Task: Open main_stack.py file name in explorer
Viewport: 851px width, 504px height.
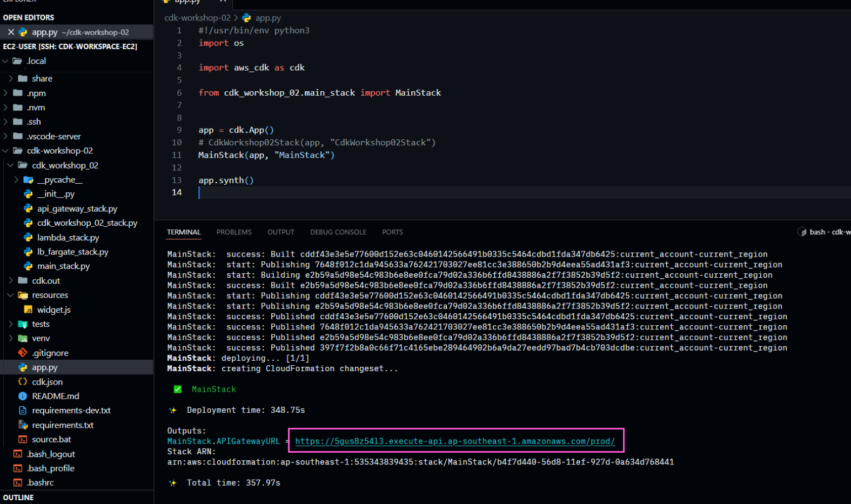Action: (63, 266)
